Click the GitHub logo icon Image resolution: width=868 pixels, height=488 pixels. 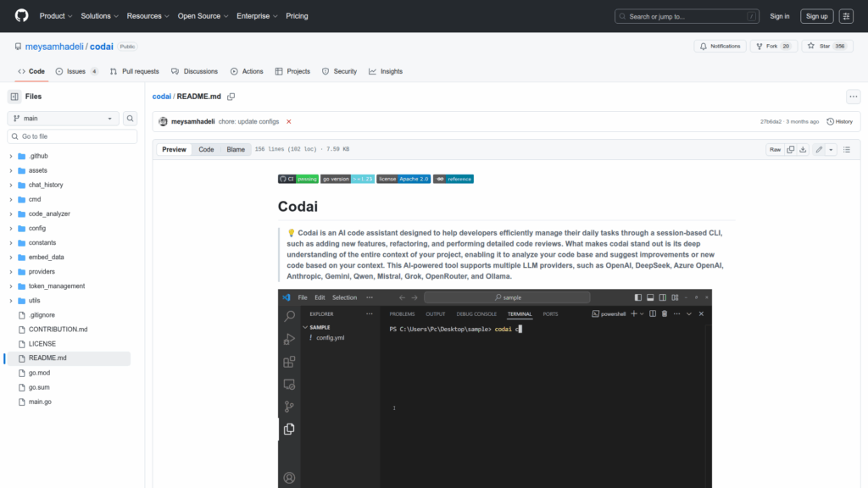[x=21, y=16]
